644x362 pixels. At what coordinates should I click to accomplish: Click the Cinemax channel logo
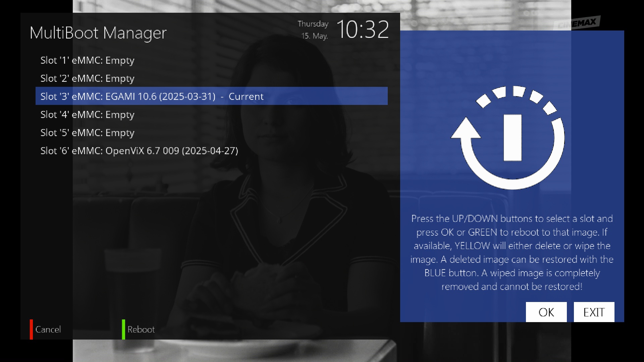click(x=578, y=23)
